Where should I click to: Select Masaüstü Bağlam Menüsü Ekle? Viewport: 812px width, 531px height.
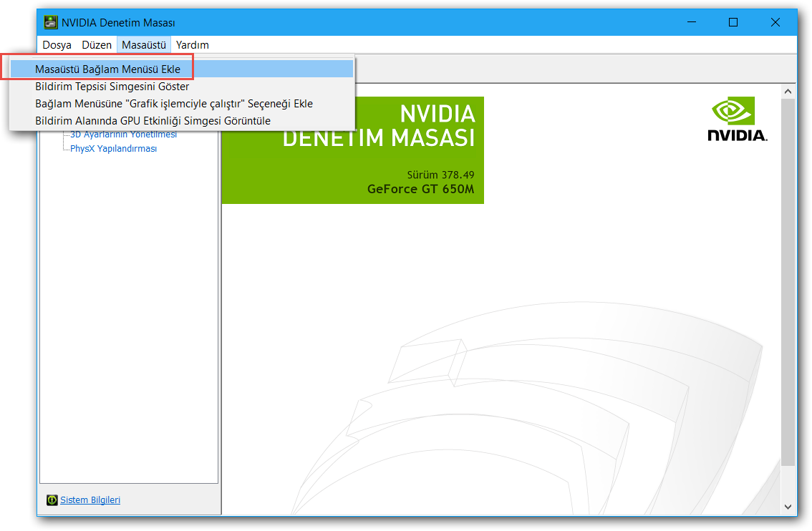pyautogui.click(x=182, y=69)
